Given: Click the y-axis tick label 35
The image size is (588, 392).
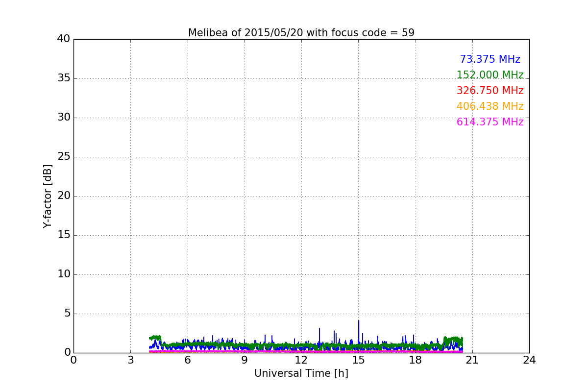Looking at the screenshot, I should (x=64, y=78).
